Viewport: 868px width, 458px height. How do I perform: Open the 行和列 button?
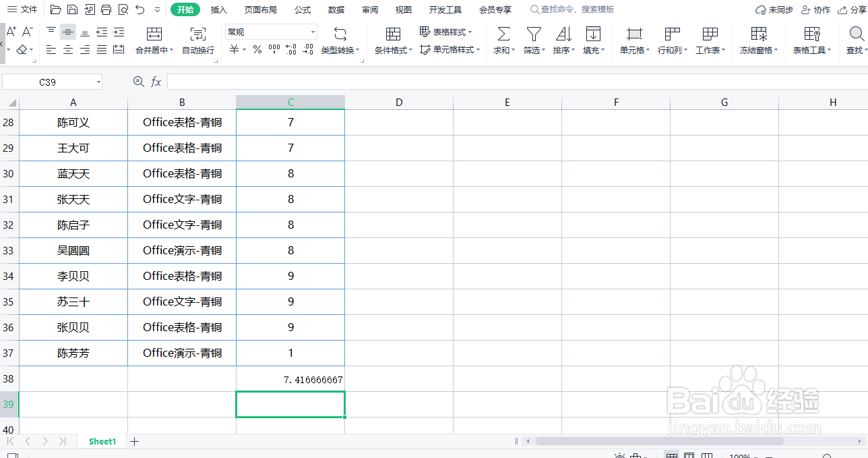(672, 41)
